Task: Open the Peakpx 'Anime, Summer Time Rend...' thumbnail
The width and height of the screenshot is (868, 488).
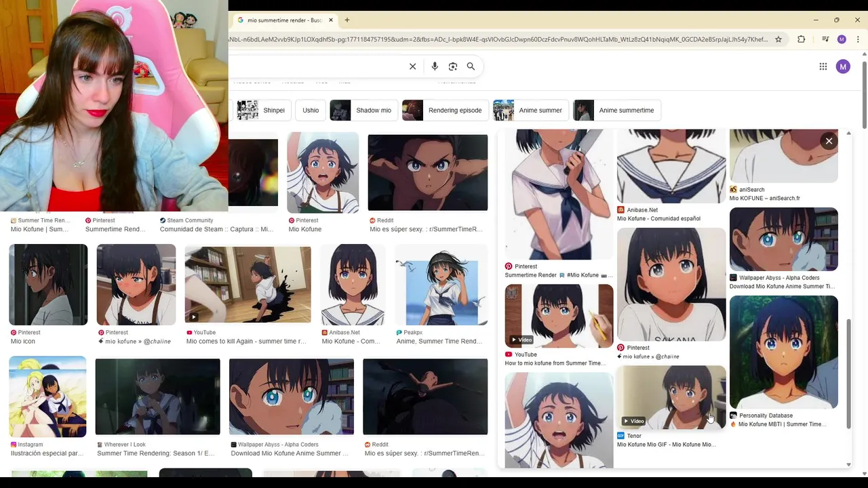Action: [441, 285]
